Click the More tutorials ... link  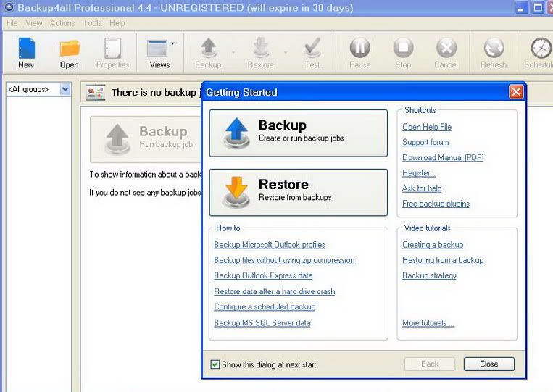tap(428, 323)
